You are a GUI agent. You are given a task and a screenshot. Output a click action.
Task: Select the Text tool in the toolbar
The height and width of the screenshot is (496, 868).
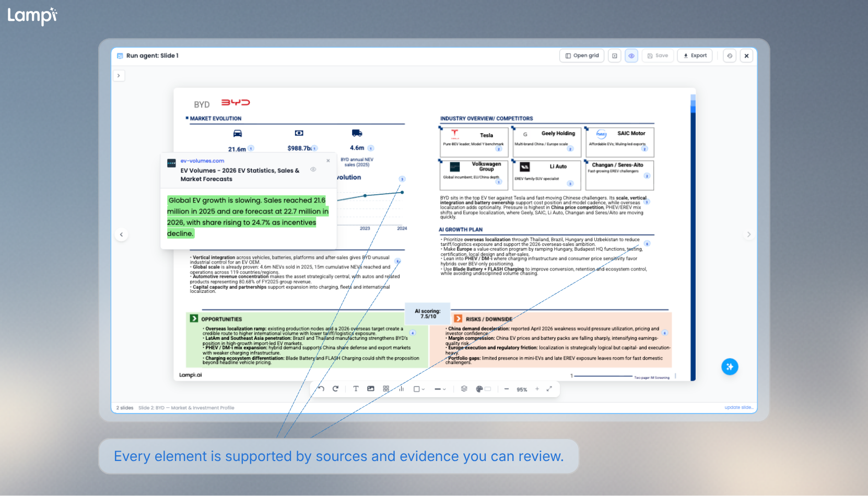pyautogui.click(x=356, y=389)
